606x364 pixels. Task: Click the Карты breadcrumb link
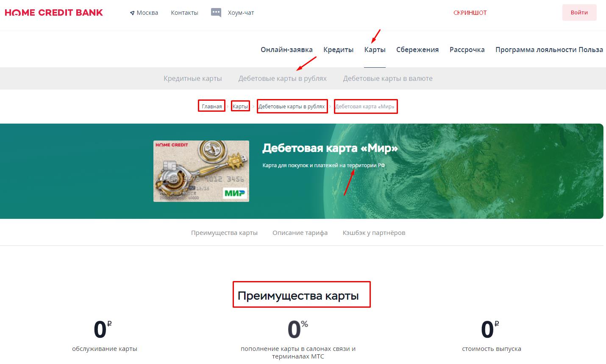[240, 106]
